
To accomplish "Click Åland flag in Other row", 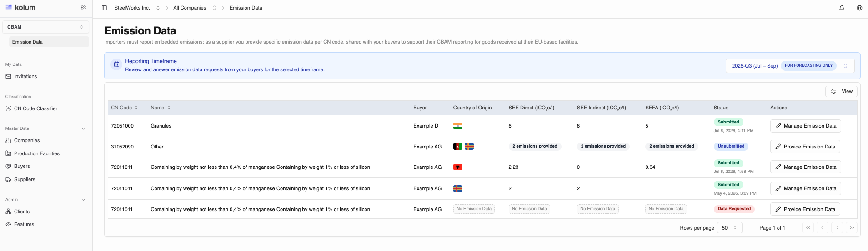I will pyautogui.click(x=469, y=146).
